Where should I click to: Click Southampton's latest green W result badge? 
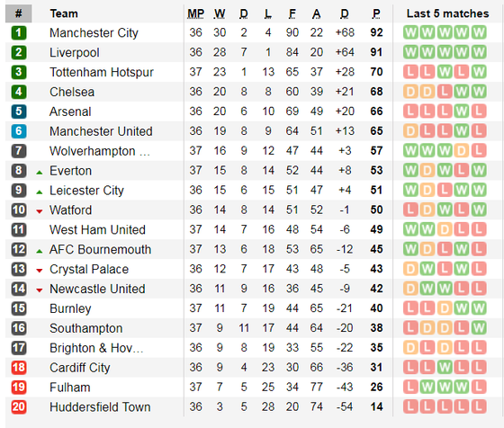(479, 328)
